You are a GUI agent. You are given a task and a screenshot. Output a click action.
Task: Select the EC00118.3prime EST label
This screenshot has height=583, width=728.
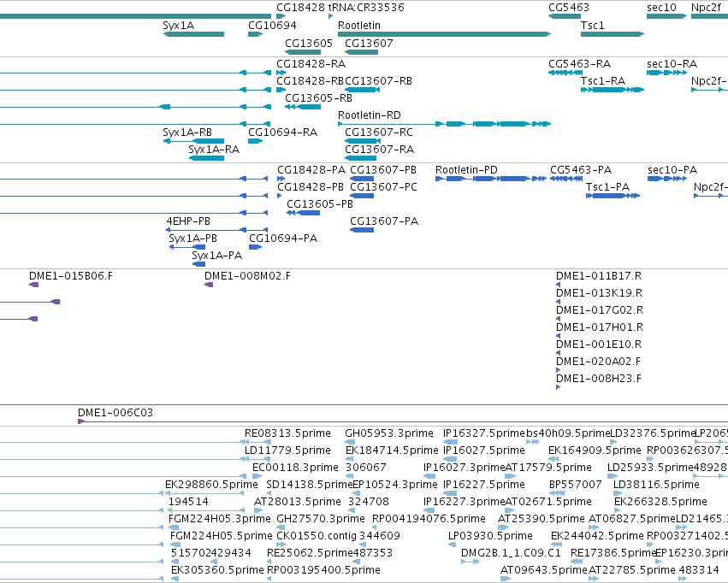click(295, 468)
